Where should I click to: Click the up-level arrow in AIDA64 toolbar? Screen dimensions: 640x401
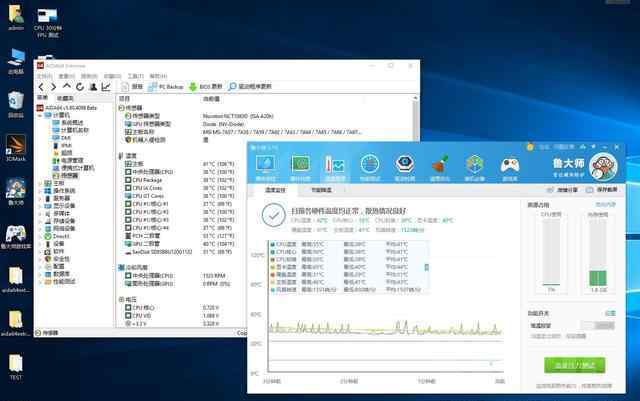[x=67, y=86]
